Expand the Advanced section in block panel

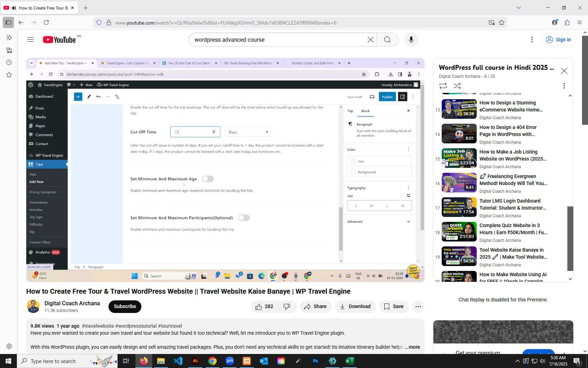379,222
